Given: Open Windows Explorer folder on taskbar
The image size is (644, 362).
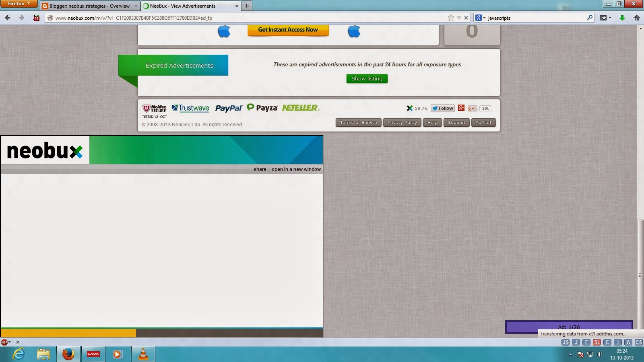Looking at the screenshot, I should (x=43, y=354).
